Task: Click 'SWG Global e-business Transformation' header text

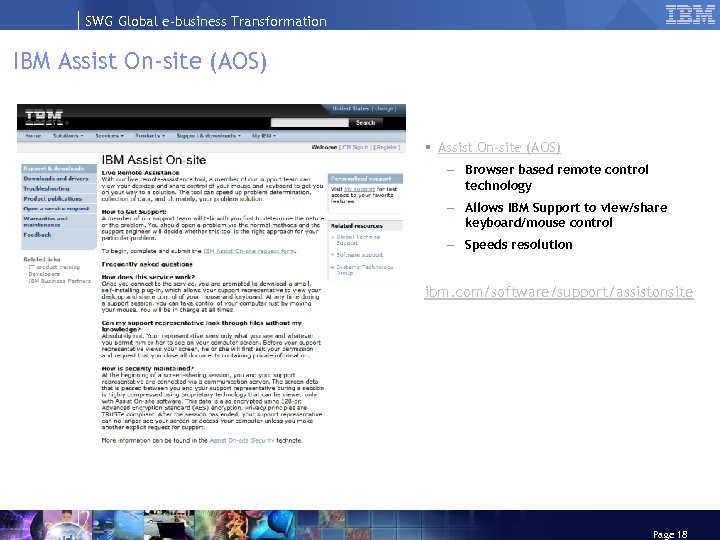Action: [x=206, y=21]
